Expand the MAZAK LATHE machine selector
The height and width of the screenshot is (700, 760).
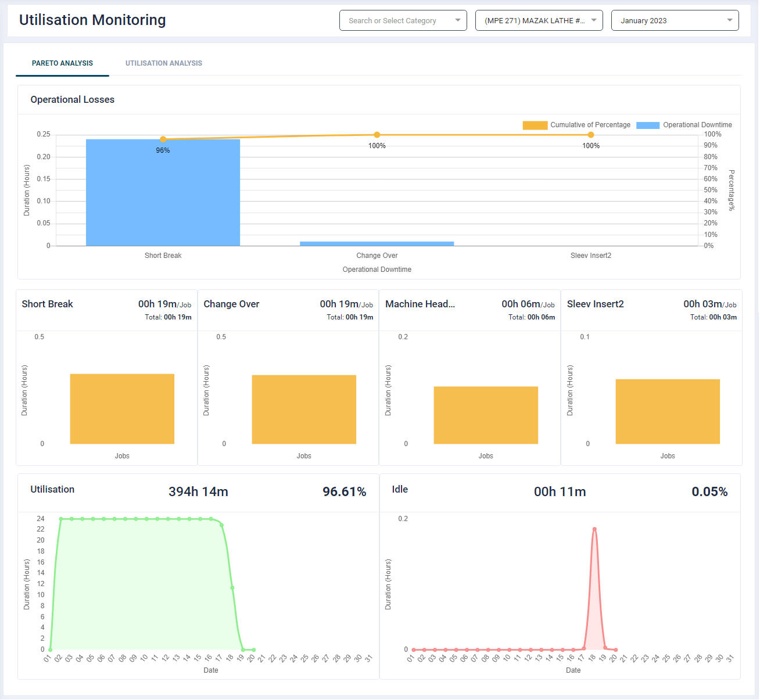point(539,20)
